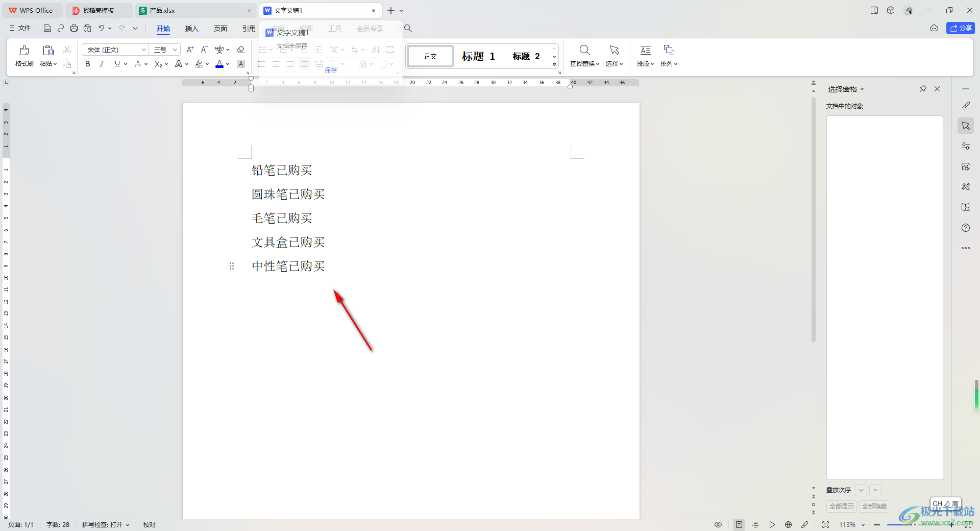Switch to outline view icon in status bar
The width and height of the screenshot is (980, 531).
click(755, 525)
